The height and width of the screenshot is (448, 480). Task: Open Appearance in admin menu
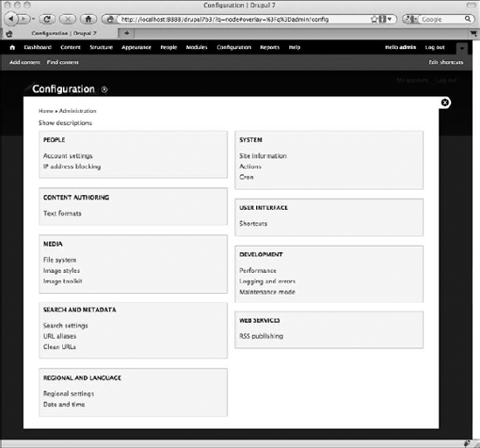coord(136,47)
